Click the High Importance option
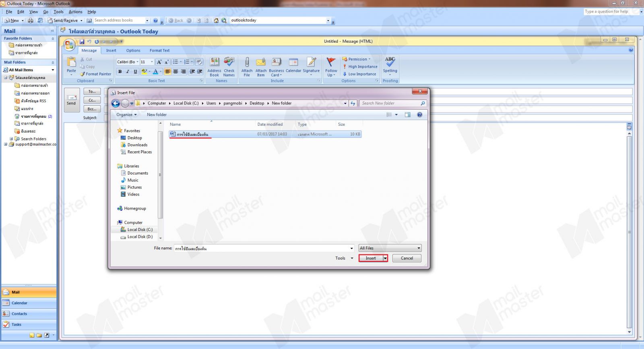The height and width of the screenshot is (349, 644). point(360,67)
